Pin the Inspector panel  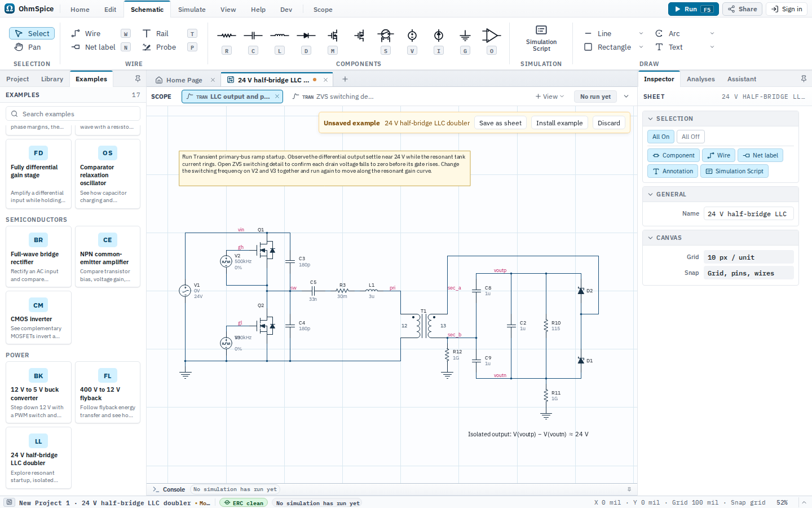click(x=804, y=79)
